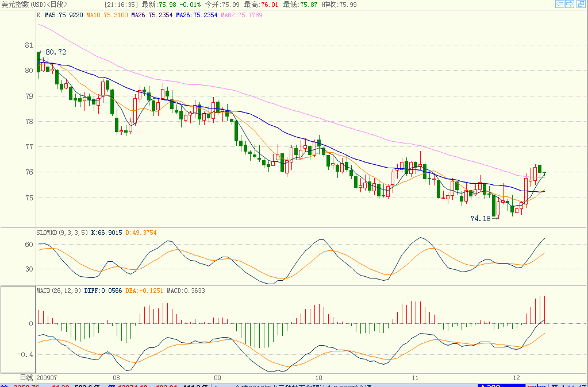The height and width of the screenshot is (387, 588).
Task: Click the 80.72 high price annotation
Action: click(56, 52)
